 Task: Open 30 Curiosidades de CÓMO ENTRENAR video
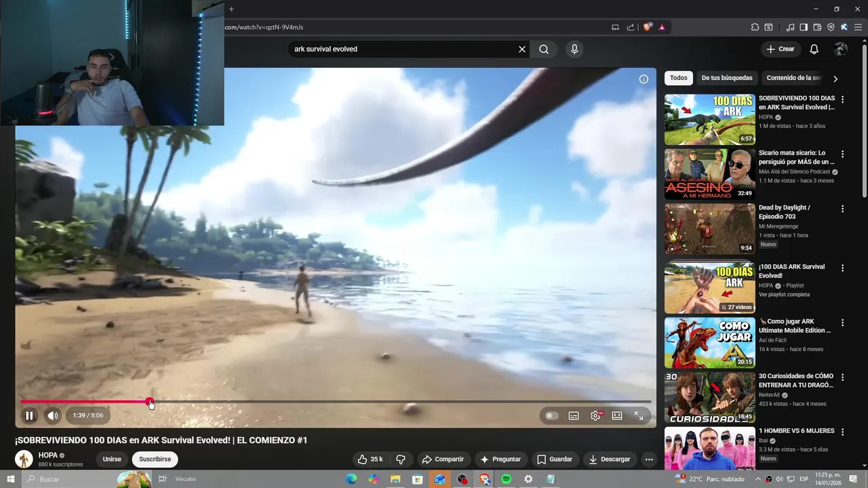click(x=709, y=398)
